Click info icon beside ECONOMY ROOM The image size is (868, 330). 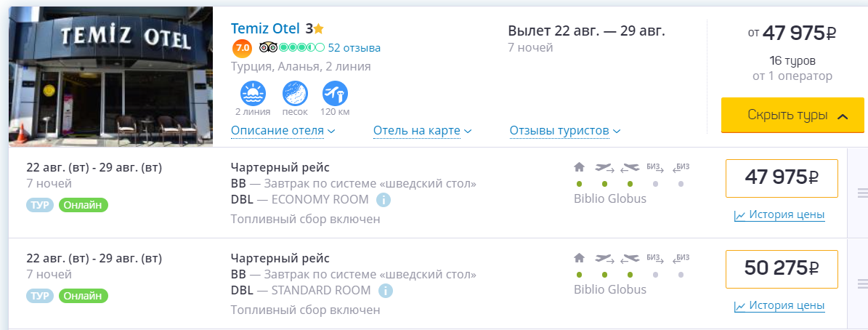pos(384,200)
